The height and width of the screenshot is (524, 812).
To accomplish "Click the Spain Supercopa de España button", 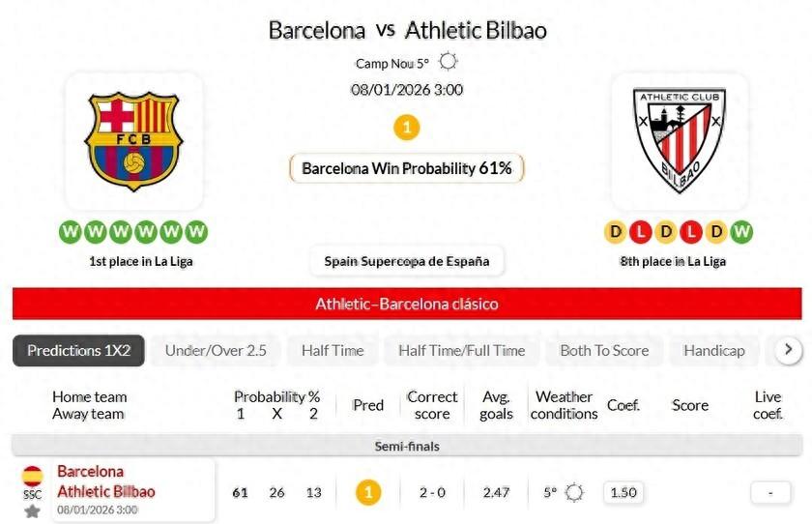I will coord(407,261).
